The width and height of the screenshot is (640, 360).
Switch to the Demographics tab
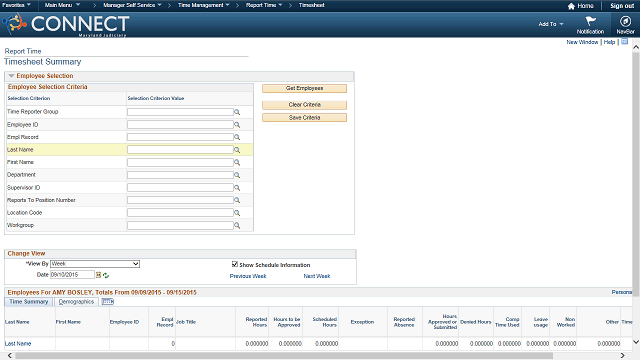click(76, 302)
